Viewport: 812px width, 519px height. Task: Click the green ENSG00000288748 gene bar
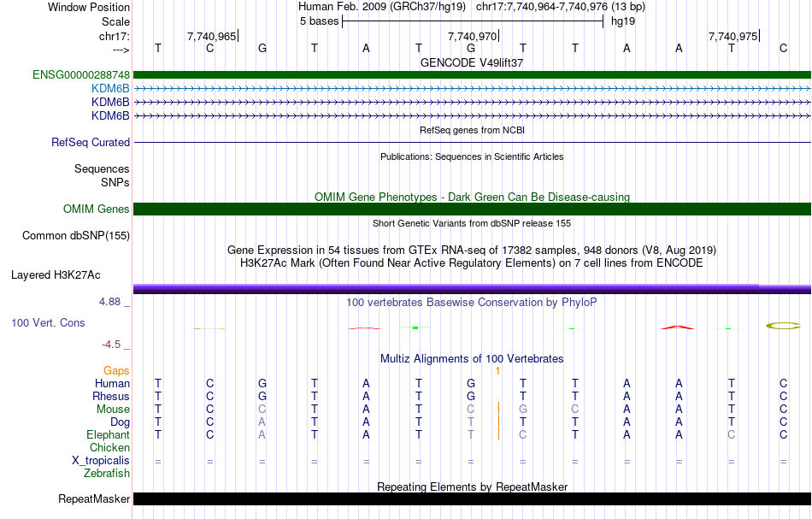472,74
